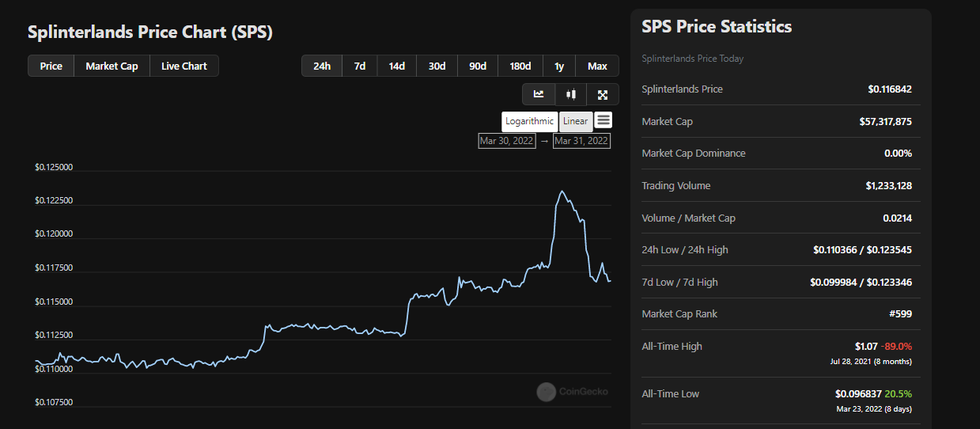Click the peak of the price line
Viewport: 980px width, 429px height.
562,191
